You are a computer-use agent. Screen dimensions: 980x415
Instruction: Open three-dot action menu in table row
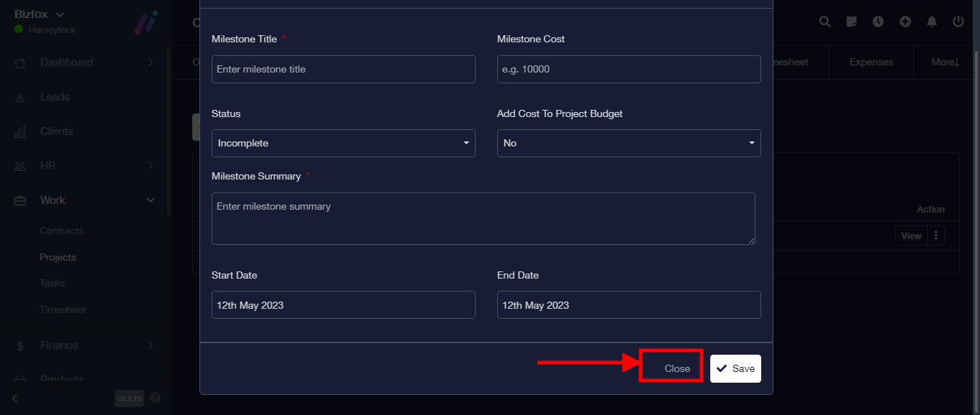936,236
